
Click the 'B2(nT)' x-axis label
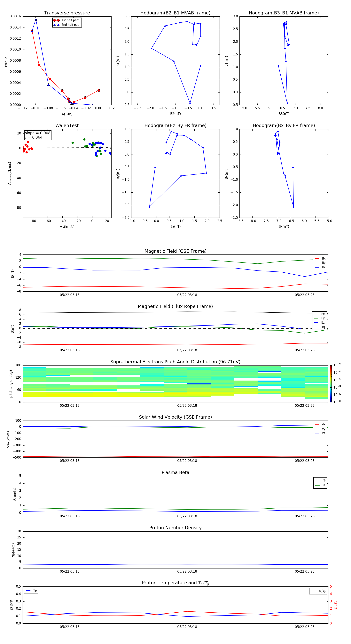175,114
